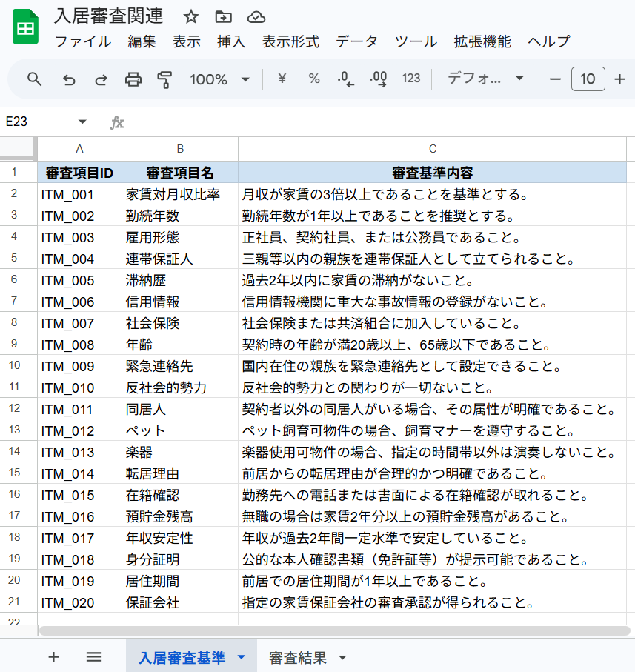Select cell ITM_020
Screen dimensions: 635x672
(79, 602)
